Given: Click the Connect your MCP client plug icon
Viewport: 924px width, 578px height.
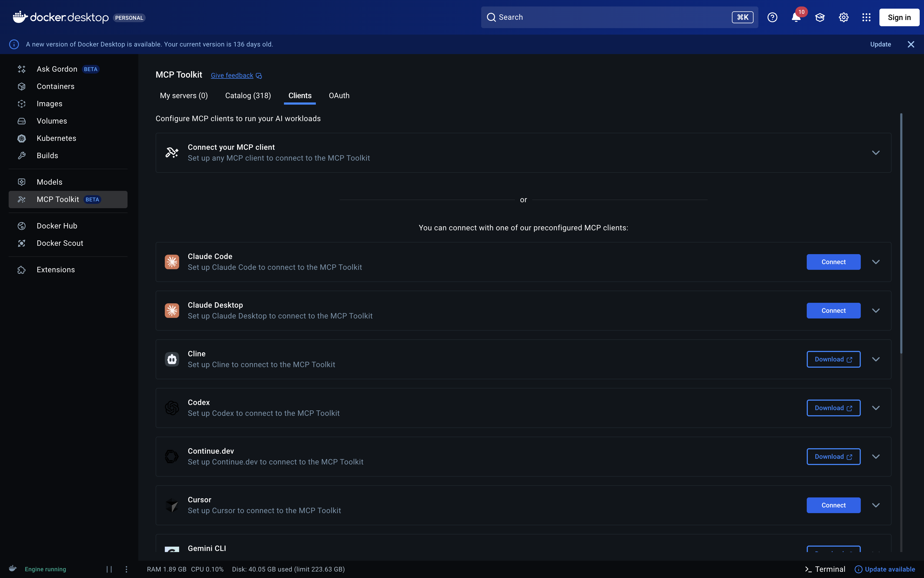Looking at the screenshot, I should coord(172,152).
